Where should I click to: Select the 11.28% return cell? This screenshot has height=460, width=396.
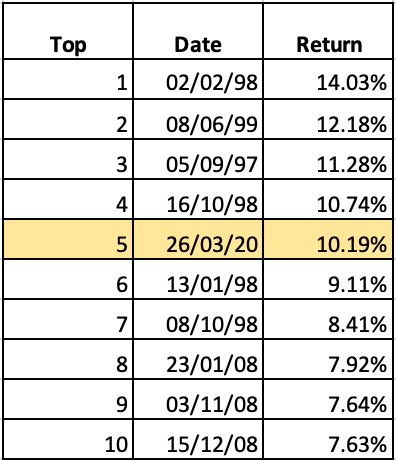[x=328, y=159]
